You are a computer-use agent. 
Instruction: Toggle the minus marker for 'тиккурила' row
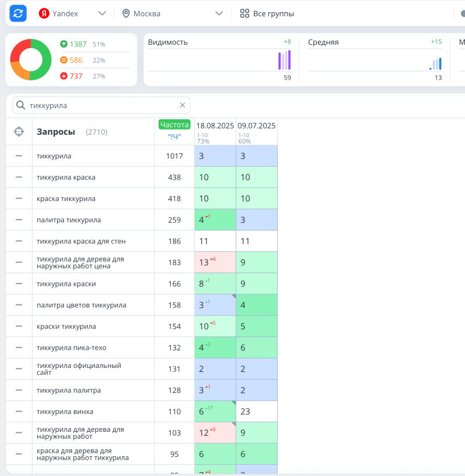[19, 156]
